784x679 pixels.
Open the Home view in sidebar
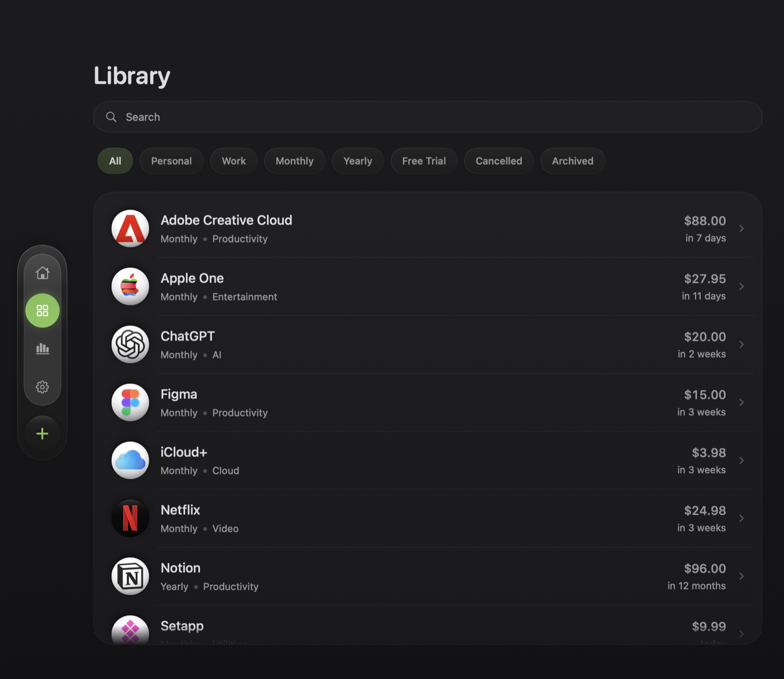click(43, 272)
